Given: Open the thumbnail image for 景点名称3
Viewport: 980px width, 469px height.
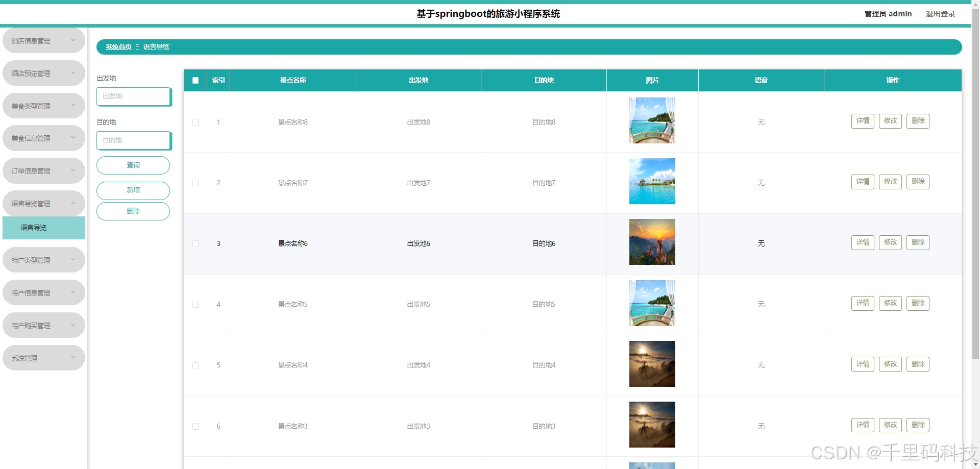Looking at the screenshot, I should tap(652, 425).
